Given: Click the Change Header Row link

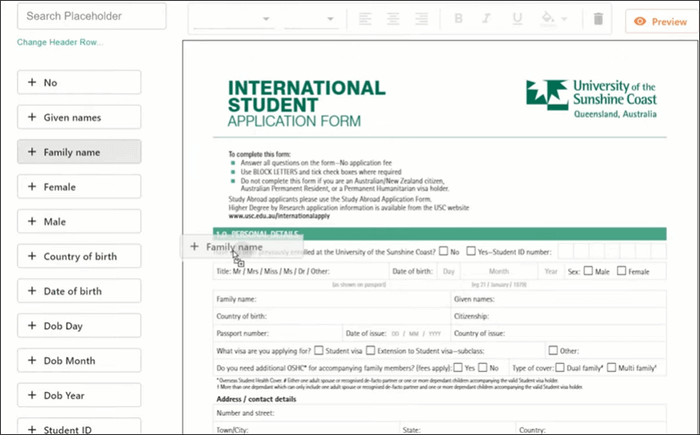Looking at the screenshot, I should point(60,42).
